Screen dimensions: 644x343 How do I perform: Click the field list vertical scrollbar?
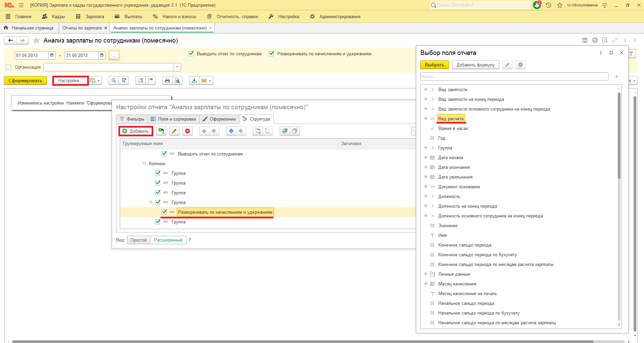tap(619, 136)
